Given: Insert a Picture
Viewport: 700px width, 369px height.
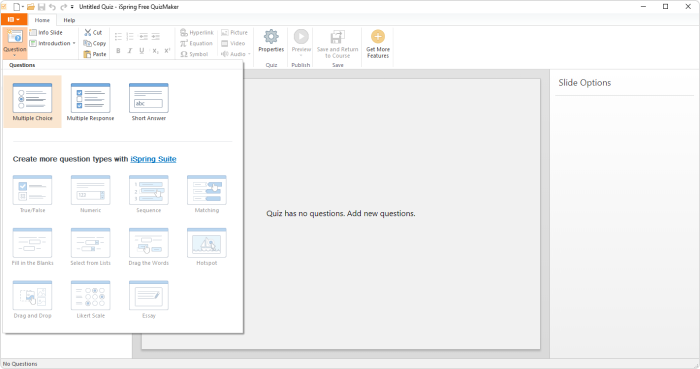Looking at the screenshot, I should [234, 33].
